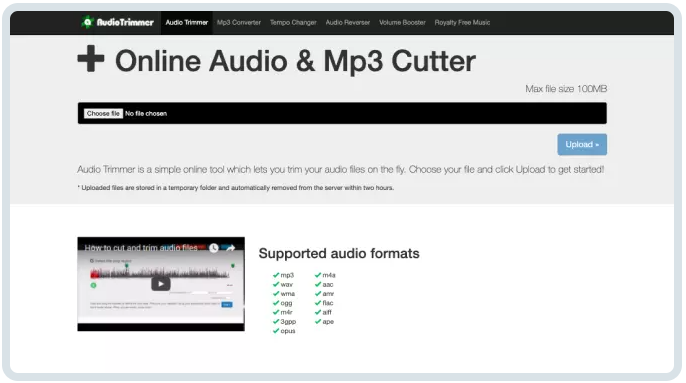Click the 'm4r' format entry
The height and width of the screenshot is (383, 686).
pyautogui.click(x=282, y=312)
